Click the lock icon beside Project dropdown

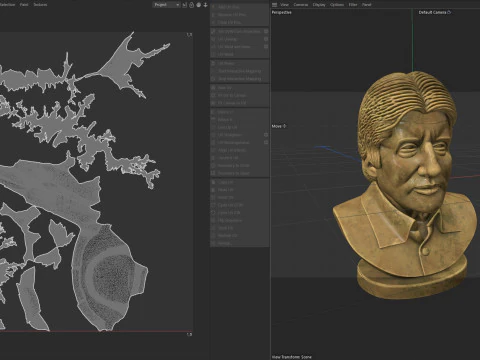click(192, 5)
